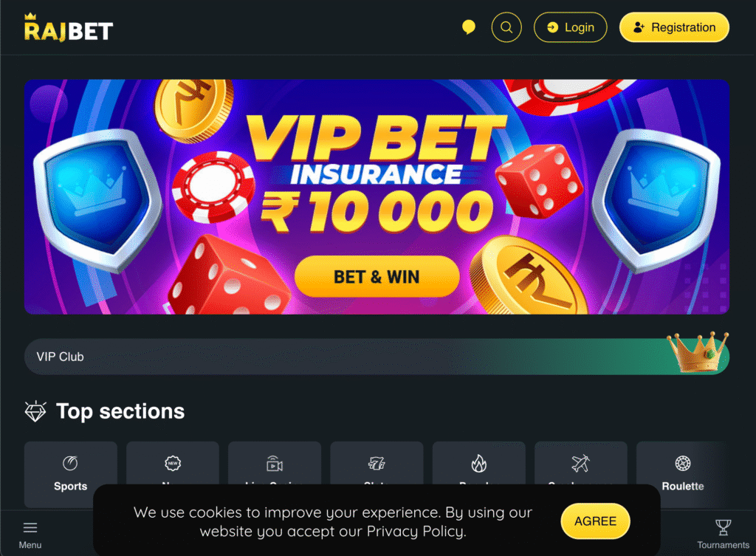
Task: Open the popular flame icon tile
Action: [478, 463]
